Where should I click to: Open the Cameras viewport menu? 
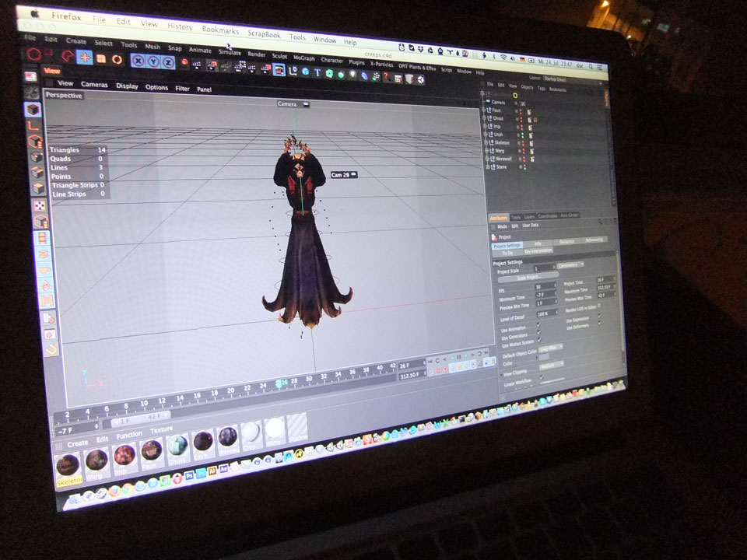(x=95, y=84)
